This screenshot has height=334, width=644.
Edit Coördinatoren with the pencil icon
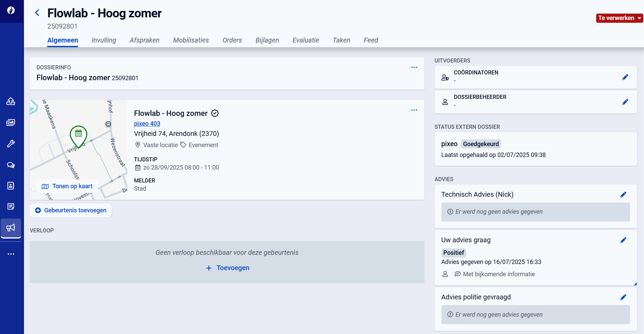tap(625, 77)
